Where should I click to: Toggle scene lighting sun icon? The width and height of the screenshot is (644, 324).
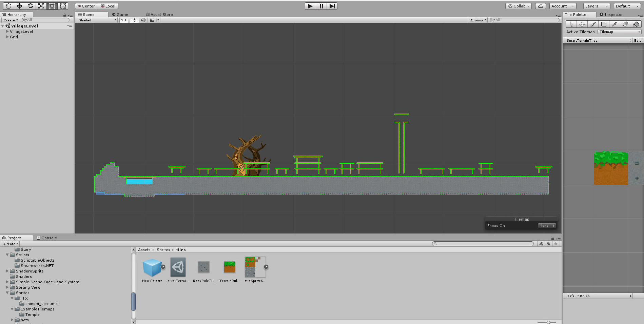[135, 20]
